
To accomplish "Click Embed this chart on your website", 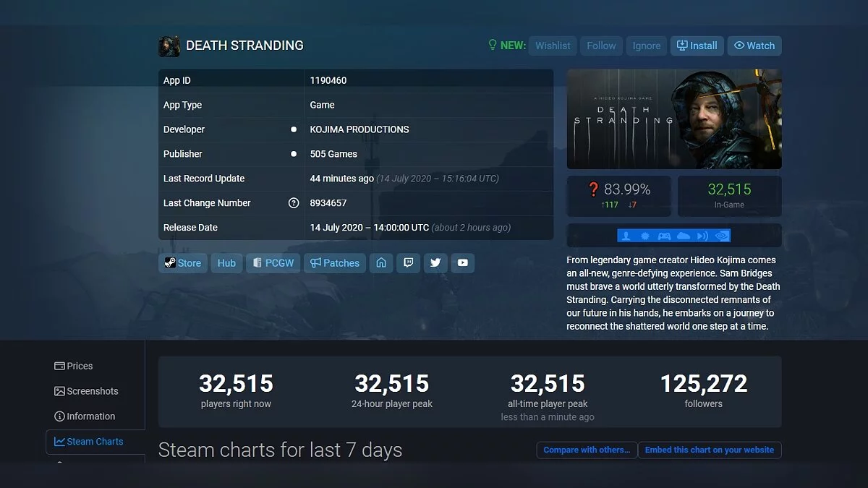I will coord(710,450).
